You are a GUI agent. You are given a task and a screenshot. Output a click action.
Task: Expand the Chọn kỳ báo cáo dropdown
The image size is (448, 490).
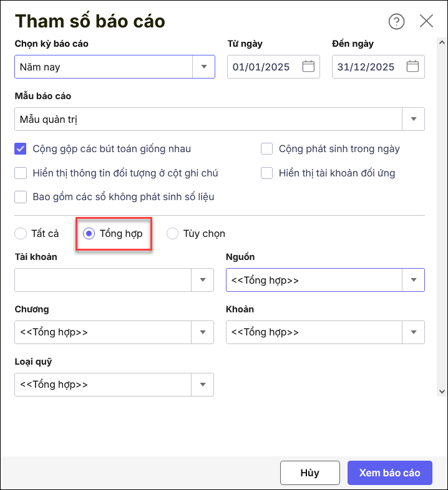(x=203, y=67)
